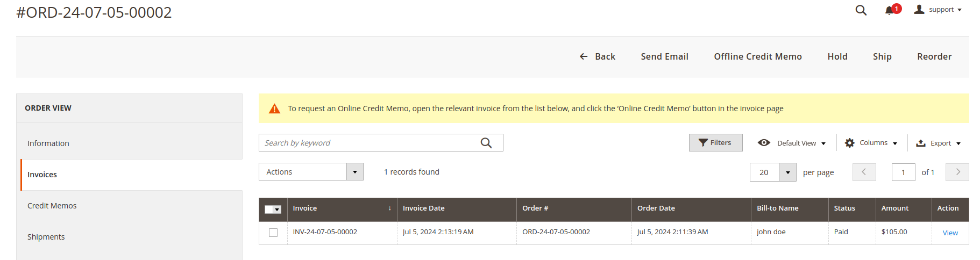
Task: Toggle the Default View eye icon
Action: click(764, 143)
